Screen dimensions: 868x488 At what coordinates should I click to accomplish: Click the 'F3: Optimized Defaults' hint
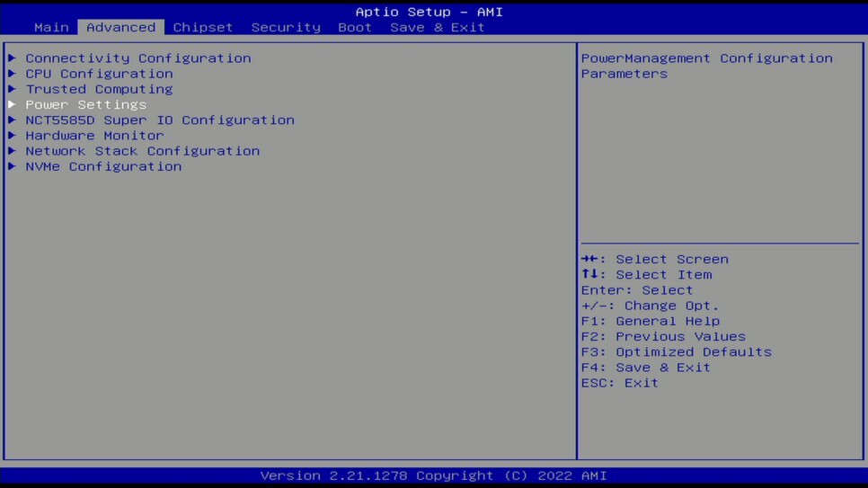point(677,352)
